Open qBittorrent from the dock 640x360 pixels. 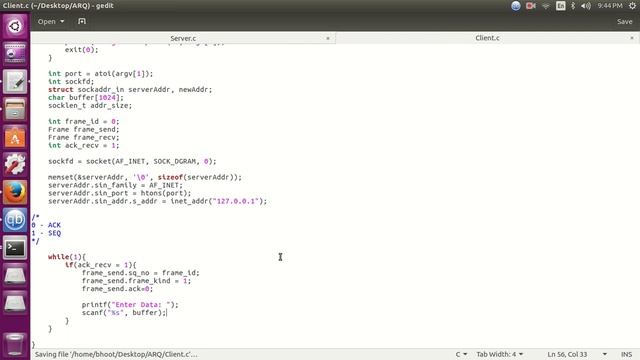tap(15, 220)
